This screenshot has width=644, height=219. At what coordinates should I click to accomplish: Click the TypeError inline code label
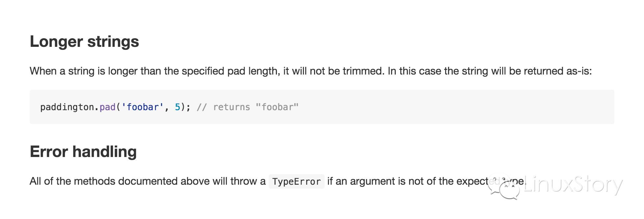pos(296,181)
